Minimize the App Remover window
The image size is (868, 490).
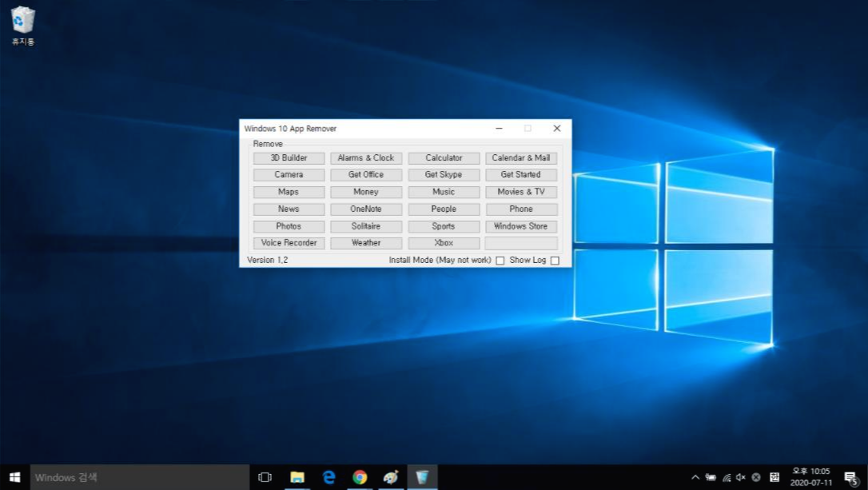click(499, 129)
